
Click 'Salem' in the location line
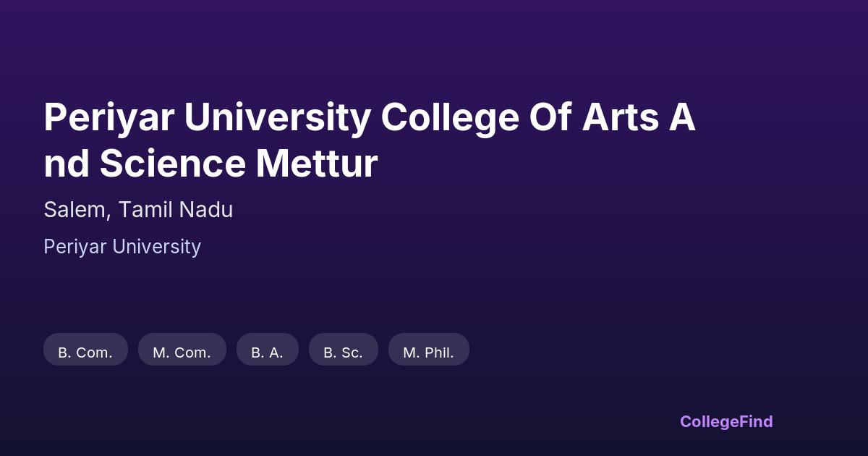point(75,210)
